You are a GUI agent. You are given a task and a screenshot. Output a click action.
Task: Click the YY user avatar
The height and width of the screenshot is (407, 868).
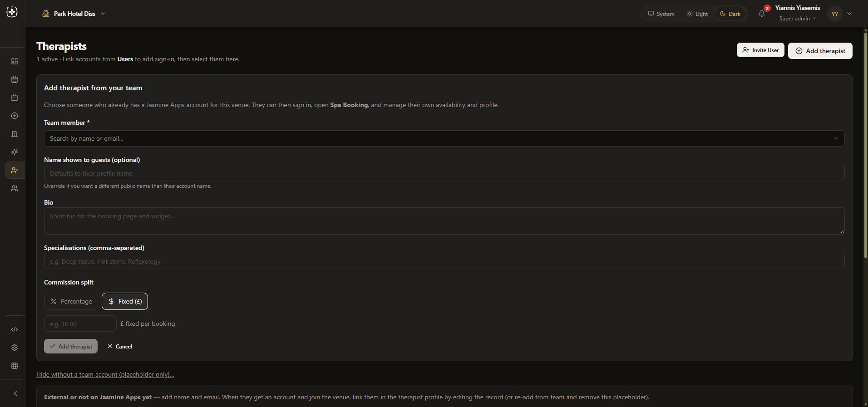[x=834, y=14]
